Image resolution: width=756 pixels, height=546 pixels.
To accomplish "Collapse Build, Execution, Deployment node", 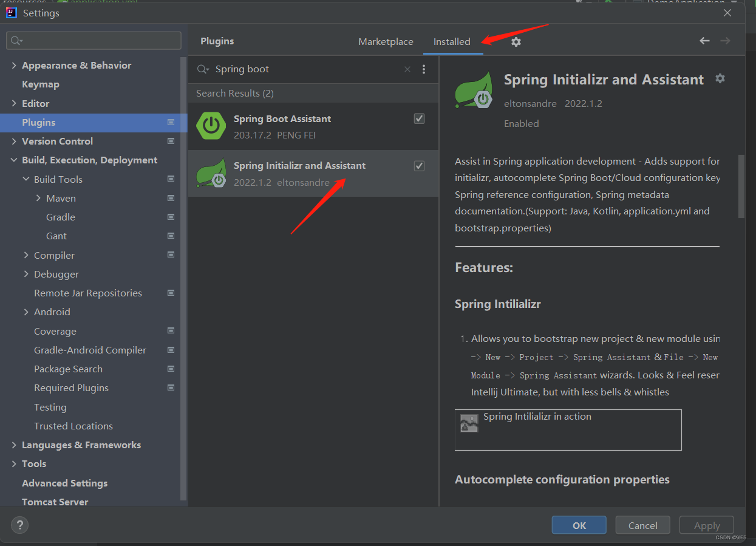I will 14,160.
